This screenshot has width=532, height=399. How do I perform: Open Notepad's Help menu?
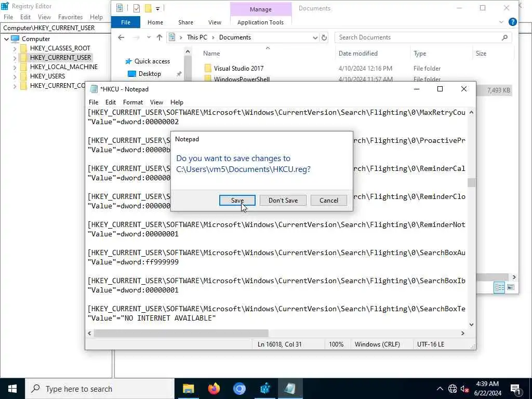click(x=177, y=102)
